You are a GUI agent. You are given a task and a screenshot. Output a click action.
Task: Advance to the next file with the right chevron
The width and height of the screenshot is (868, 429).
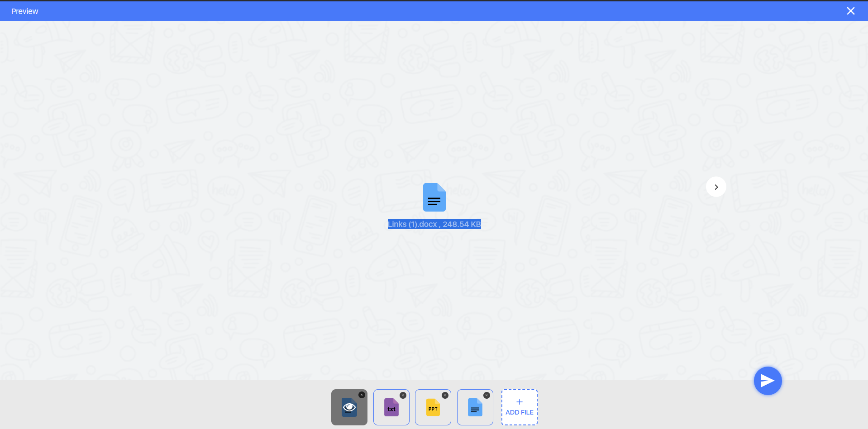(x=715, y=187)
